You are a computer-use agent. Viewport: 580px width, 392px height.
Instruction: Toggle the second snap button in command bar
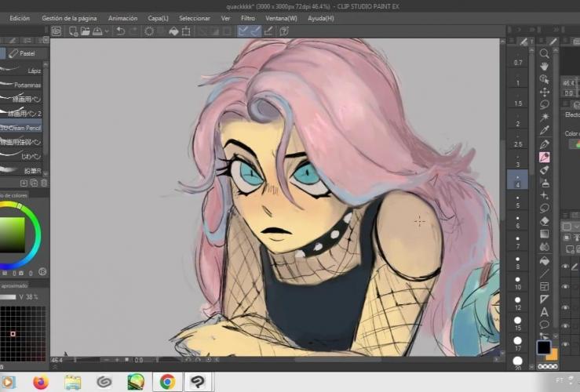(x=255, y=31)
